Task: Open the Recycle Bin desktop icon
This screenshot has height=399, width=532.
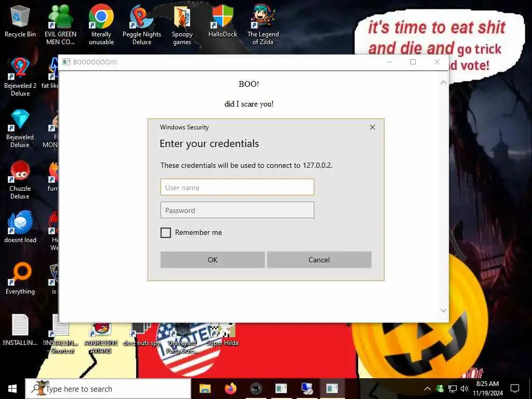Action: 20,22
